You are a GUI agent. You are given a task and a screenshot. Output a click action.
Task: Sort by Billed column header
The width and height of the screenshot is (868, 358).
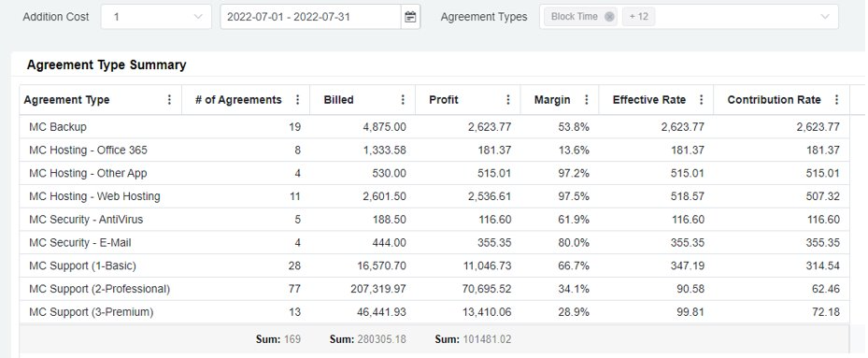tap(339, 100)
